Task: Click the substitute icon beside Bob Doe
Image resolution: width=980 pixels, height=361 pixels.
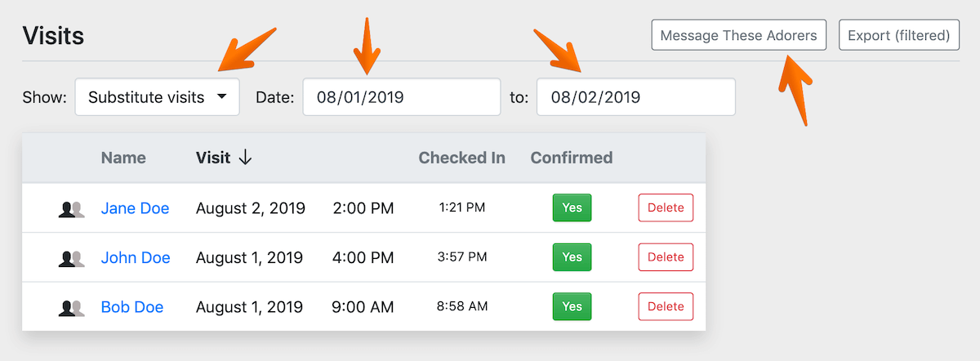Action: (72, 308)
